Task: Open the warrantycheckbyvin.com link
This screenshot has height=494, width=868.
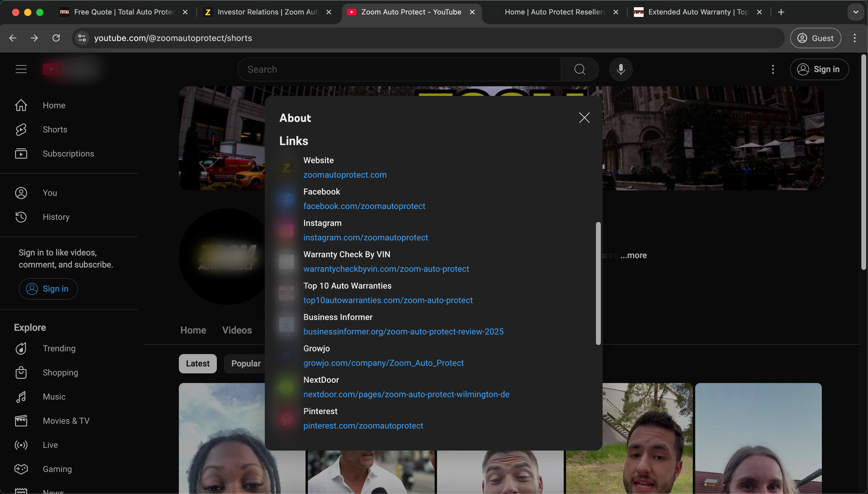Action: (386, 269)
